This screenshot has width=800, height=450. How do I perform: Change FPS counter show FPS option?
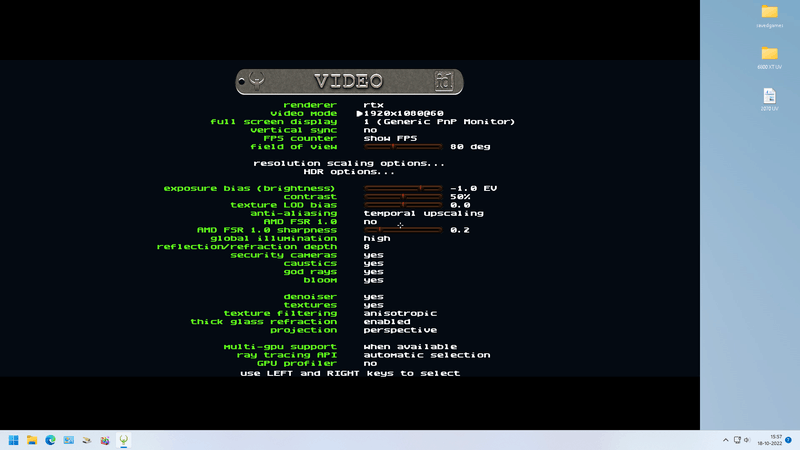point(390,138)
